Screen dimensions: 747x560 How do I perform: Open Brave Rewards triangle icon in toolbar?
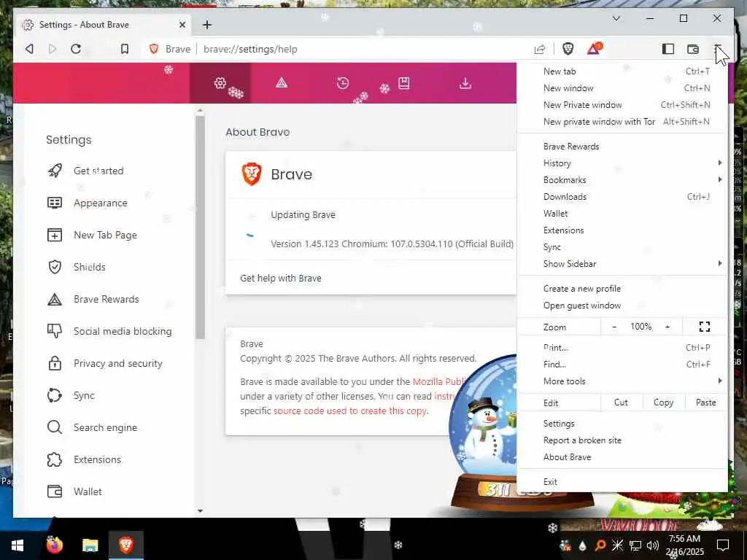click(594, 49)
